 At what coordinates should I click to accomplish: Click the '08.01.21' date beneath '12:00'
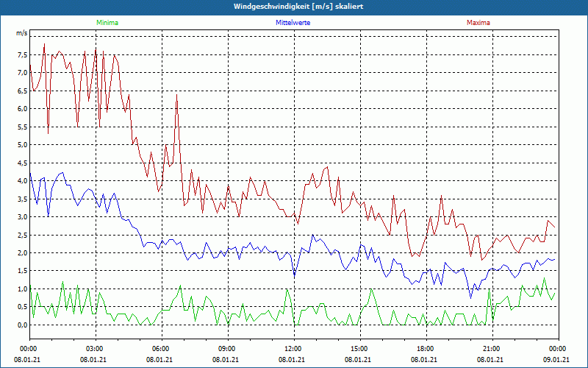point(291,359)
